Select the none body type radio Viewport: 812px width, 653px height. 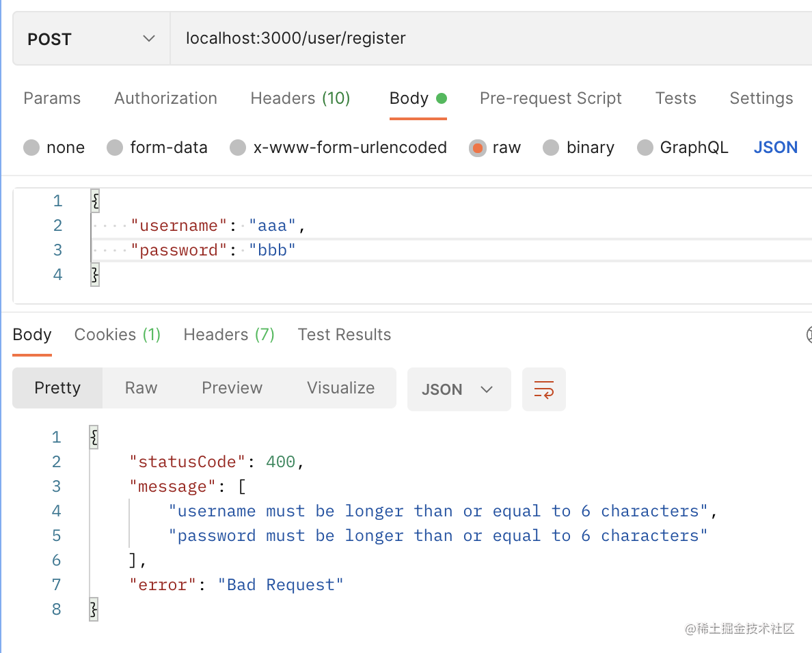click(x=31, y=148)
